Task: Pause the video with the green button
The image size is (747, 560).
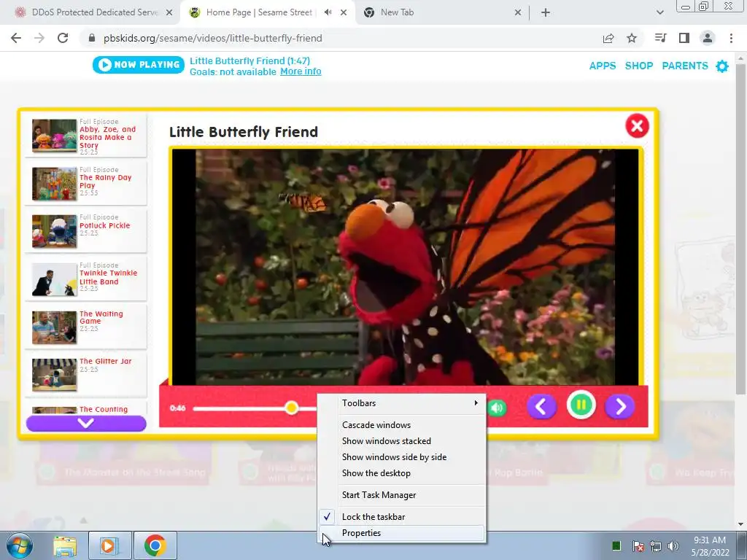Action: coord(581,405)
